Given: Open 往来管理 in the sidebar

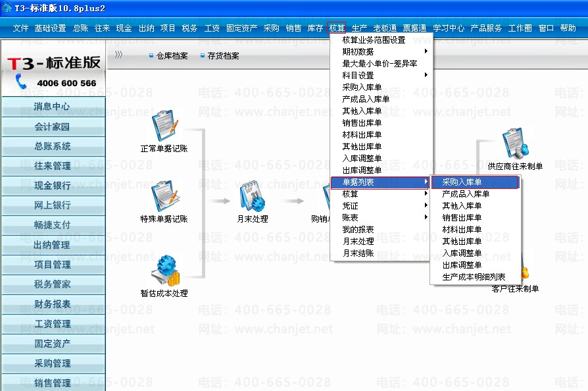Looking at the screenshot, I should (53, 166).
